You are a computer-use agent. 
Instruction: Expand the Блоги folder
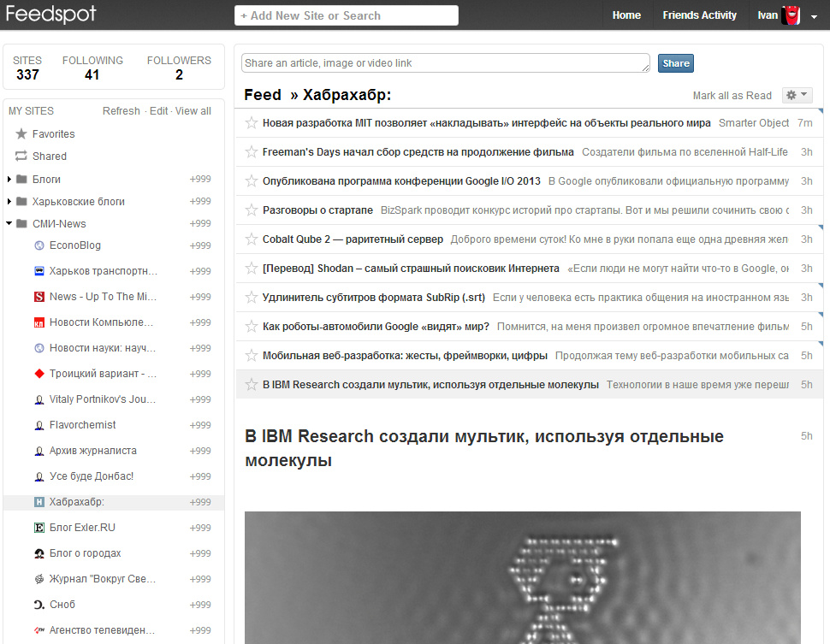point(9,180)
